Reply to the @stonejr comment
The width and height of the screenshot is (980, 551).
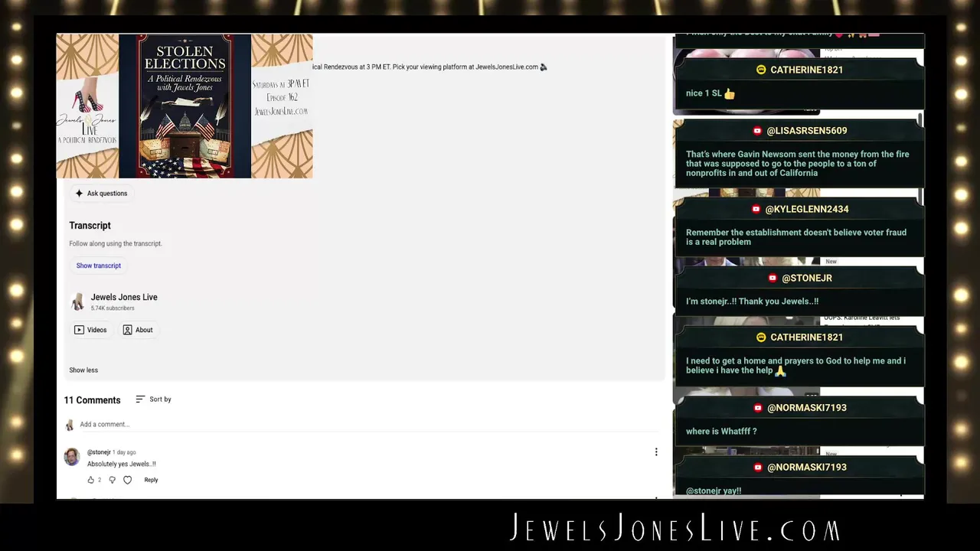(151, 480)
